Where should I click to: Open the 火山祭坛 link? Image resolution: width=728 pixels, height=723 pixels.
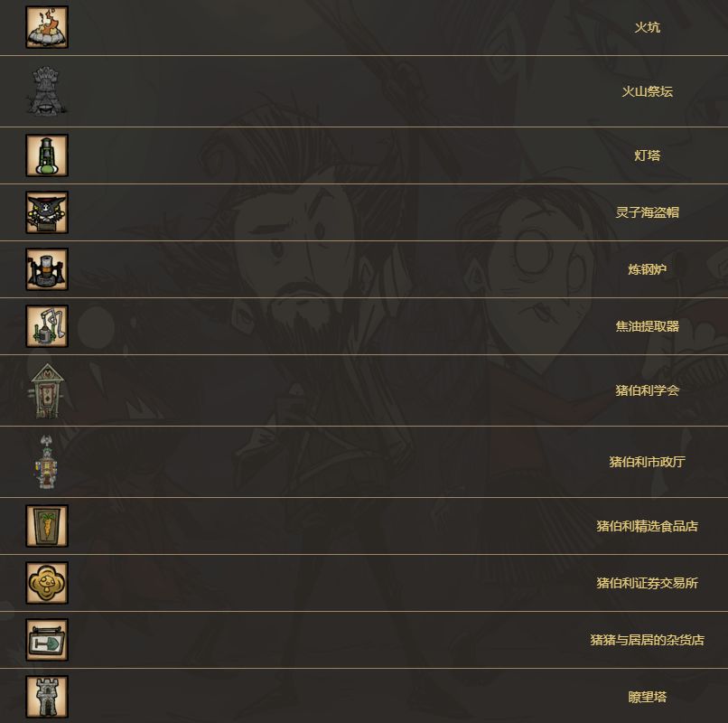pos(647,91)
